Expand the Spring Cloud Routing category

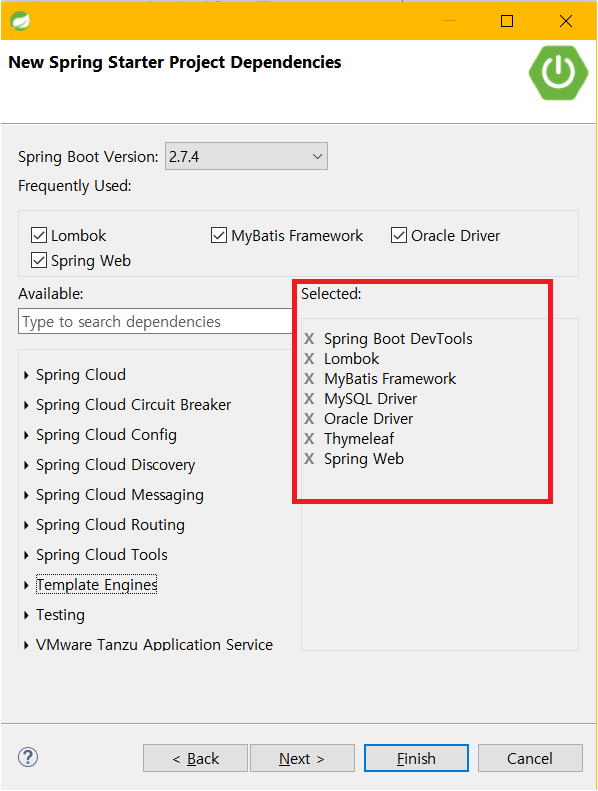26,525
